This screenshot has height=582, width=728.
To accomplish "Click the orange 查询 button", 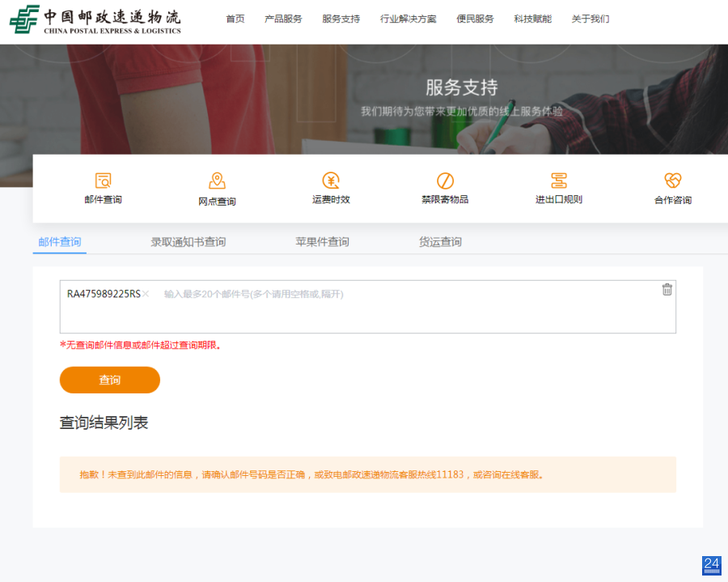I will click(x=109, y=380).
